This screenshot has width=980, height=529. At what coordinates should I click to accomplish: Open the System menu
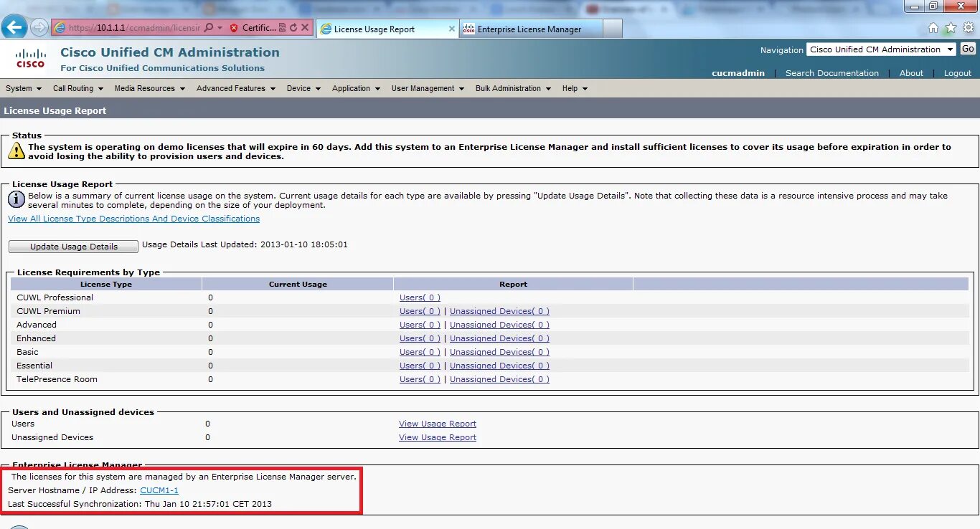point(23,88)
